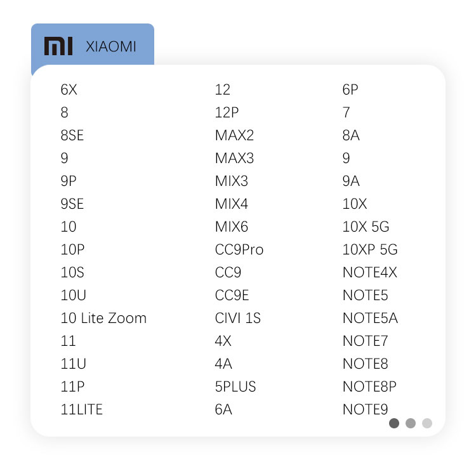Select the 10 Lite Zoom model

[103, 318]
